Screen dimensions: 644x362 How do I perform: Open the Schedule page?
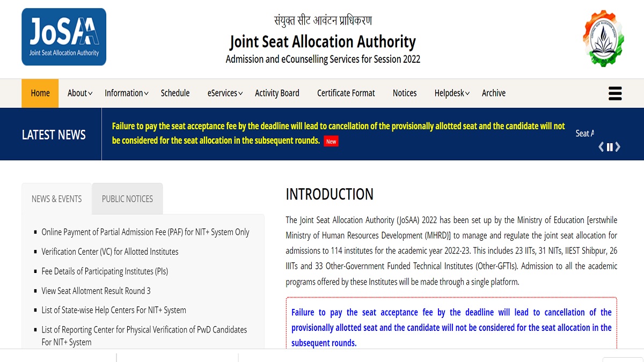[175, 93]
